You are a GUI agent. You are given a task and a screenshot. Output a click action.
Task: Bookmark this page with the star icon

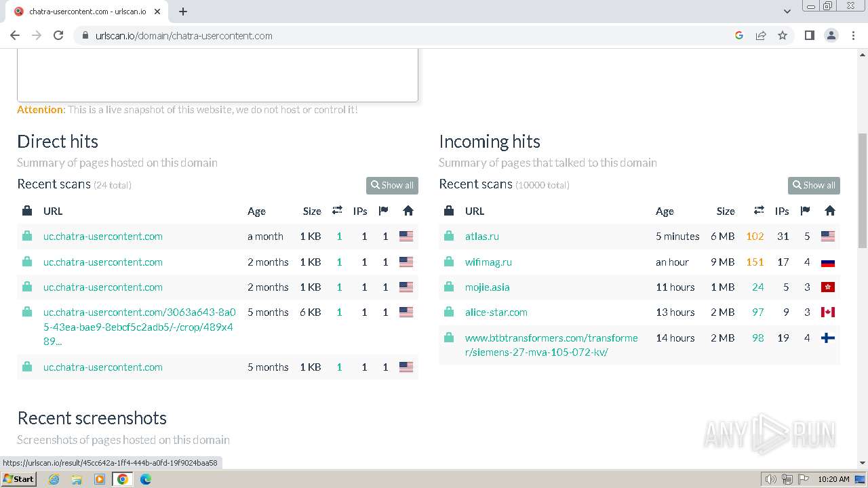pyautogui.click(x=783, y=35)
